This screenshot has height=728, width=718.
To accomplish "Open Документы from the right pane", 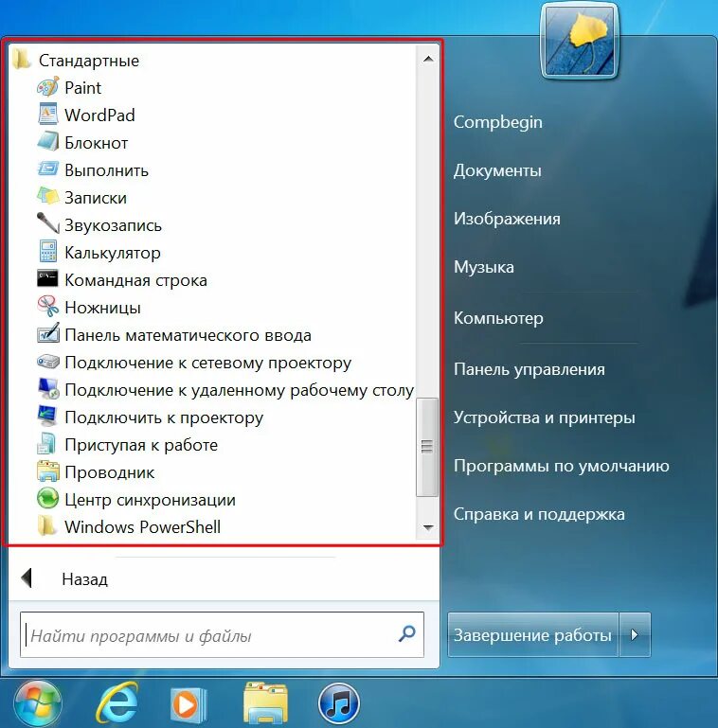I will tap(497, 170).
